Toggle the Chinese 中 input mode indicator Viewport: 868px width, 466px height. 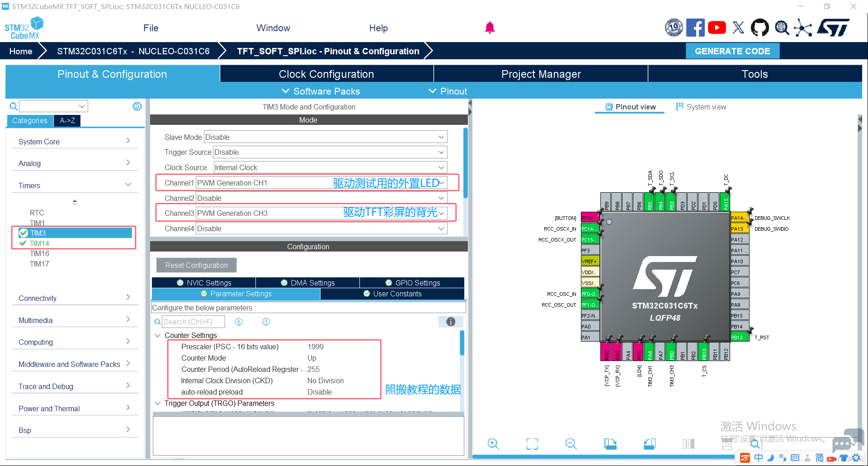tap(759, 458)
